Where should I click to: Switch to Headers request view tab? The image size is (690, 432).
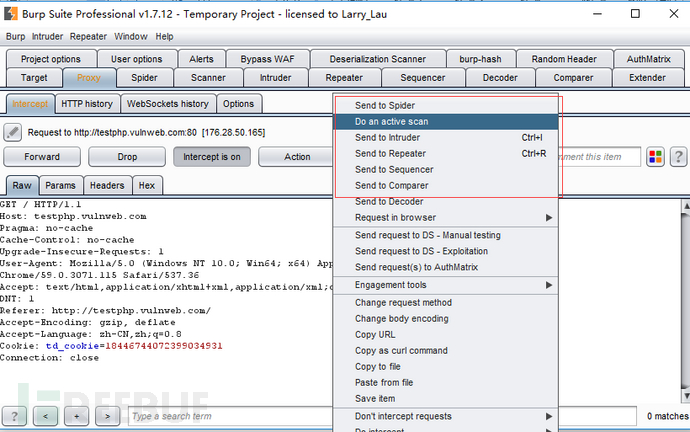pos(107,186)
